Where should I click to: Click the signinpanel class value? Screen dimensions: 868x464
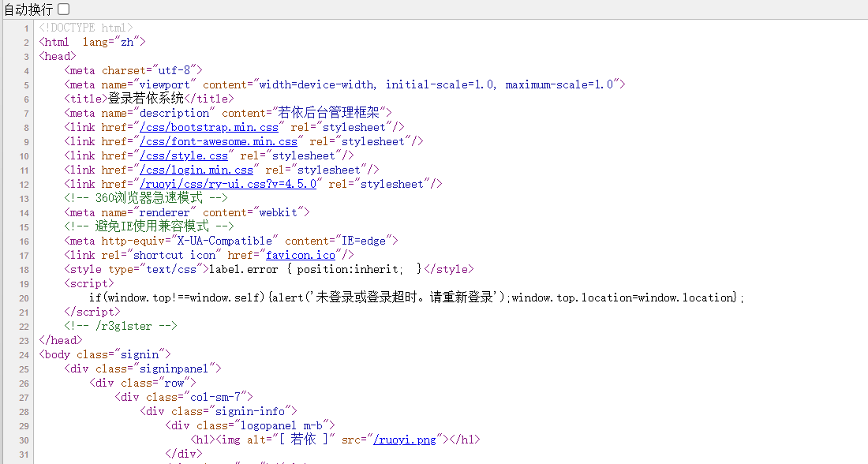[x=174, y=369]
